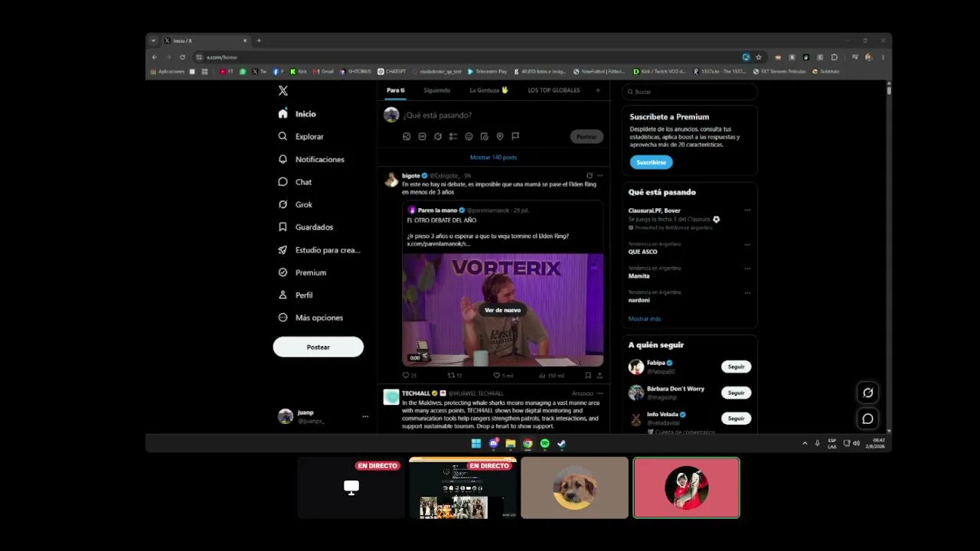980x551 pixels.
Task: Click the browser address bar x.com/home
Action: pyautogui.click(x=467, y=57)
